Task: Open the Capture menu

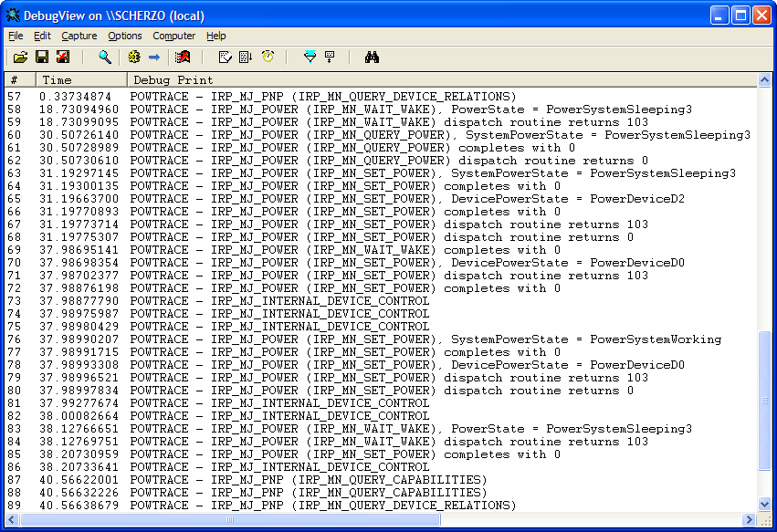Action: pyautogui.click(x=79, y=36)
